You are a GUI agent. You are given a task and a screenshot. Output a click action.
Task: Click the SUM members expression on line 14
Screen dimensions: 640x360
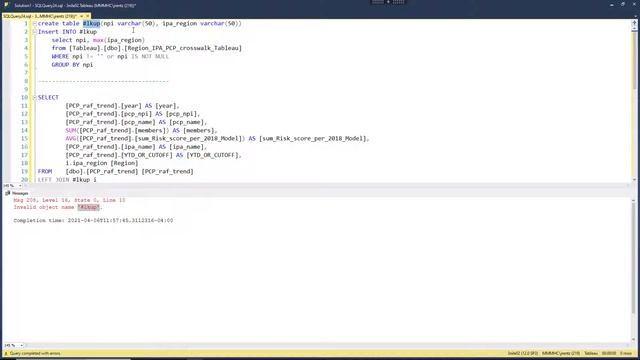[x=141, y=130]
